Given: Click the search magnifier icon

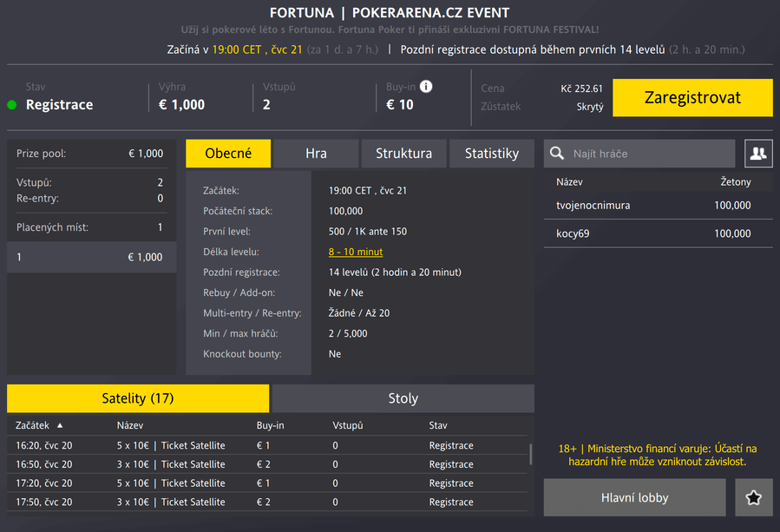Looking at the screenshot, I should pos(557,154).
